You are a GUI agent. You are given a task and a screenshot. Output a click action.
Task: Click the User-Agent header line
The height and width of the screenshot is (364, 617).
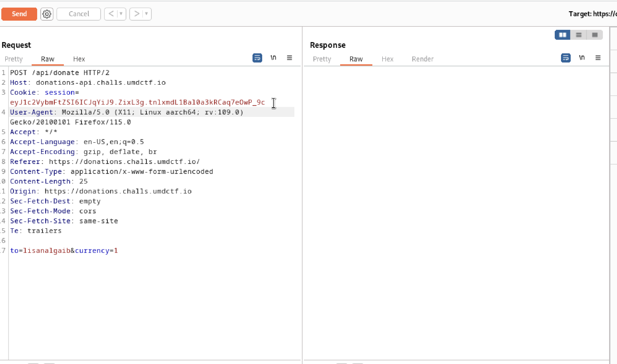pyautogui.click(x=127, y=112)
